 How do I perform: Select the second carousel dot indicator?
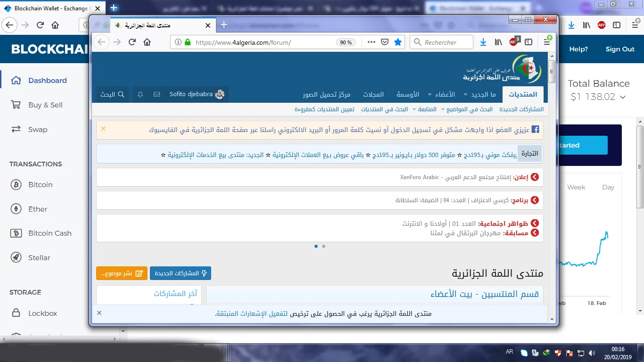pos(323,246)
